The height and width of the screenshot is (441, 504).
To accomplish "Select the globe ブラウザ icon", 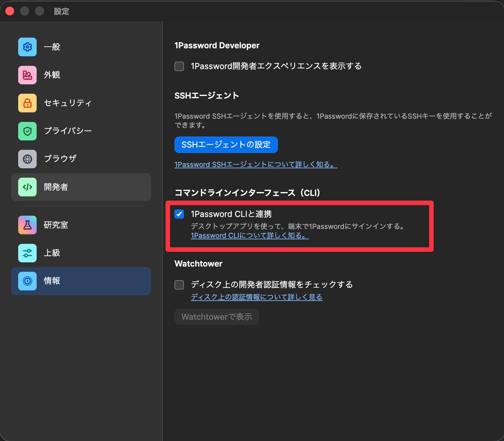I will [x=27, y=159].
